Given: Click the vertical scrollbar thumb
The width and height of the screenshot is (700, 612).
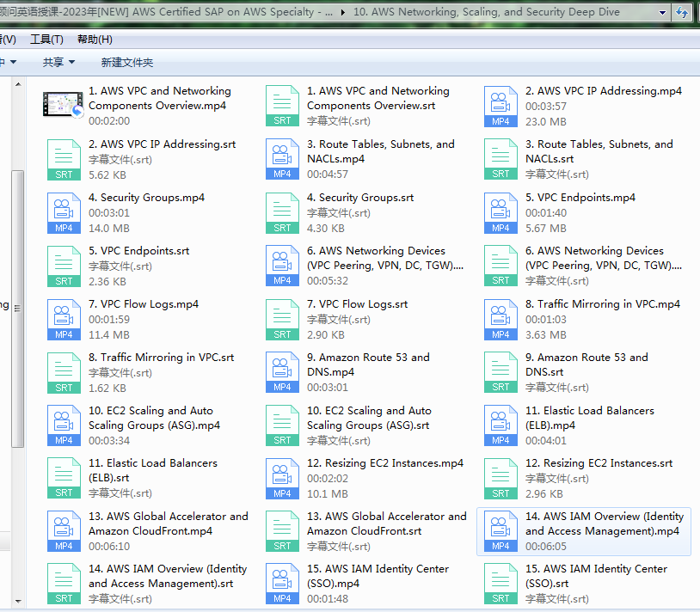Looking at the screenshot, I should pyautogui.click(x=18, y=309).
